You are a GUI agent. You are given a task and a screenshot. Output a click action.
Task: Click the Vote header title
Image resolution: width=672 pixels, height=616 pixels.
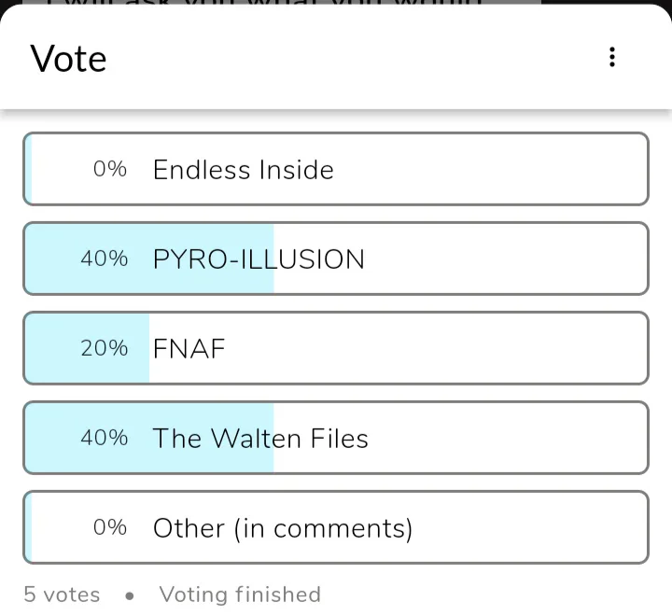pyautogui.click(x=69, y=59)
